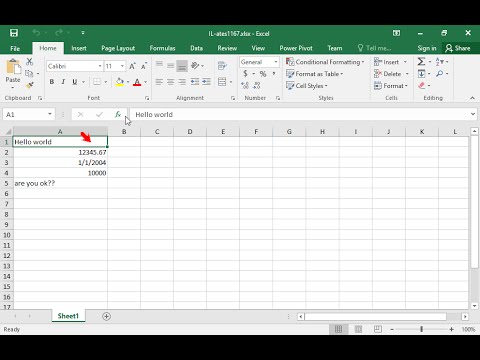Apply Percent Style

(263, 74)
